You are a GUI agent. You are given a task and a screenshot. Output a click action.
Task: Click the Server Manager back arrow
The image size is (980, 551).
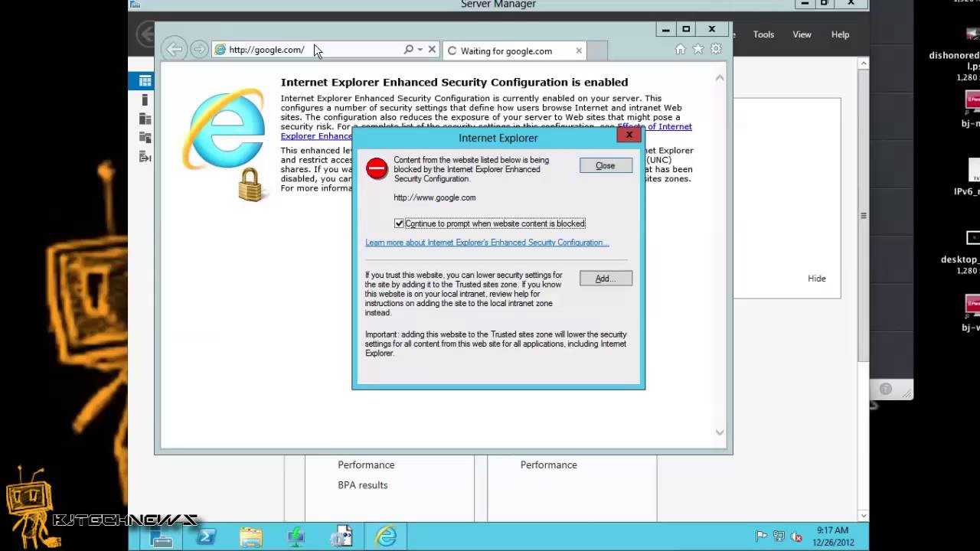[145, 34]
